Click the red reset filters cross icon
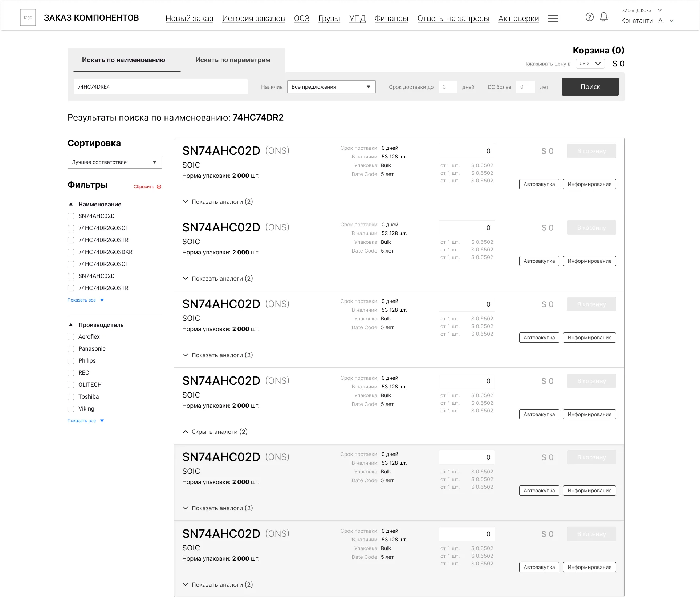700x597 pixels. 159,187
